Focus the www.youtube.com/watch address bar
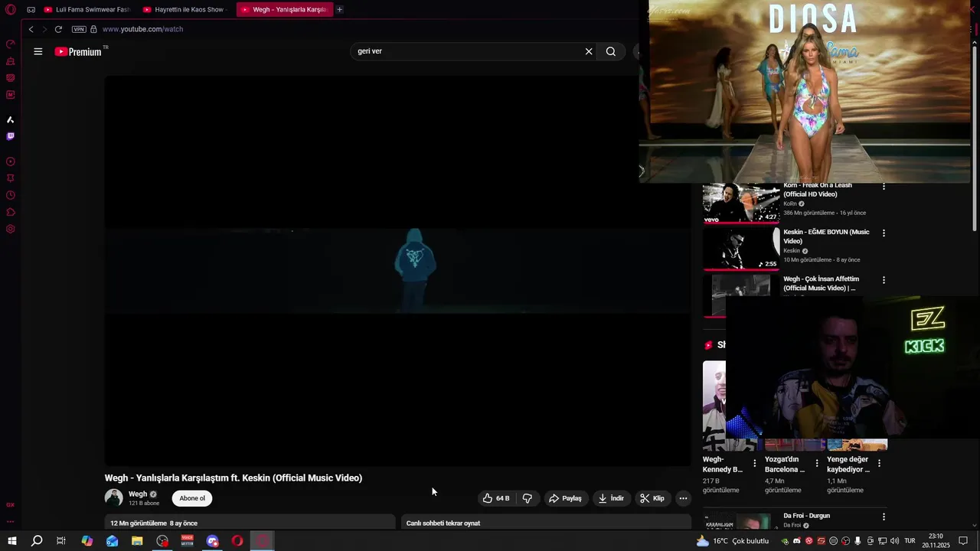This screenshot has height=551, width=980. pyautogui.click(x=142, y=29)
